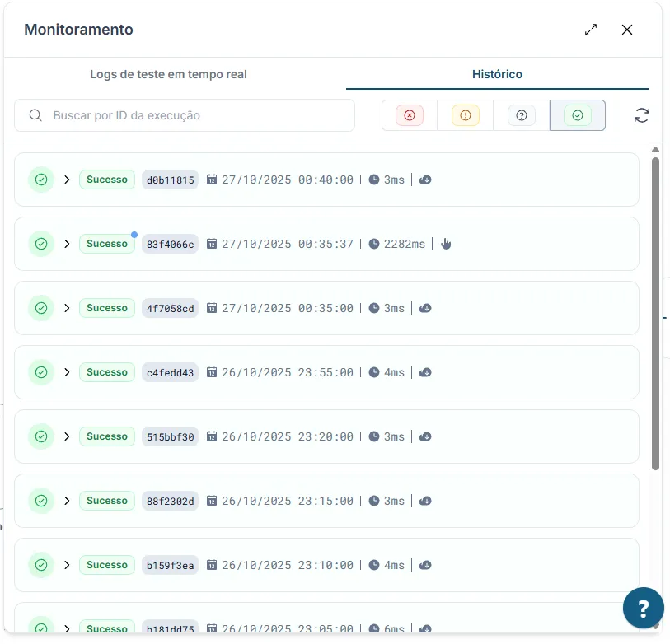Open the help bubble with question mark
The width and height of the screenshot is (670, 644).
coord(643,608)
